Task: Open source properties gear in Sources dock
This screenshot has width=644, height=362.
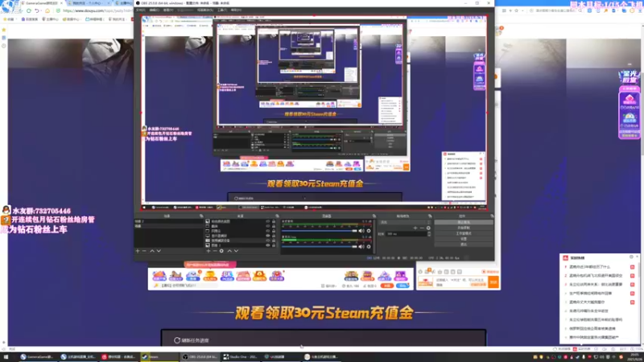Action: pyautogui.click(x=221, y=251)
